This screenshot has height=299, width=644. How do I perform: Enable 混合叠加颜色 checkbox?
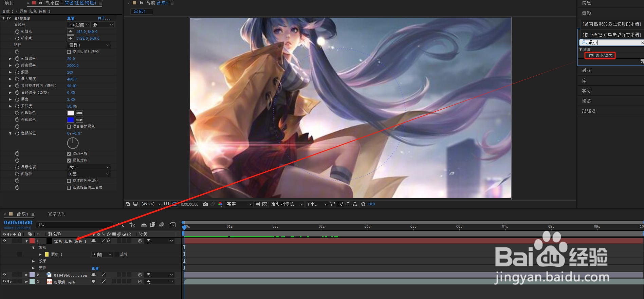click(x=69, y=127)
